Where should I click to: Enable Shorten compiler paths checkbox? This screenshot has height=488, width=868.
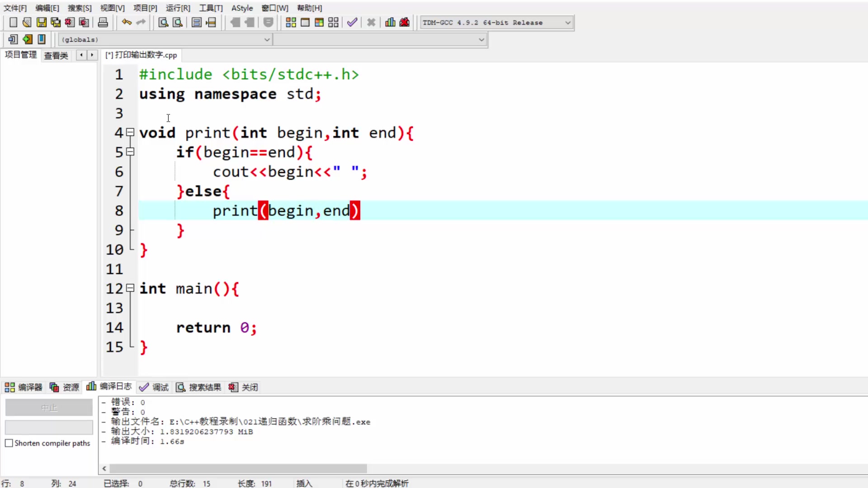pyautogui.click(x=9, y=443)
